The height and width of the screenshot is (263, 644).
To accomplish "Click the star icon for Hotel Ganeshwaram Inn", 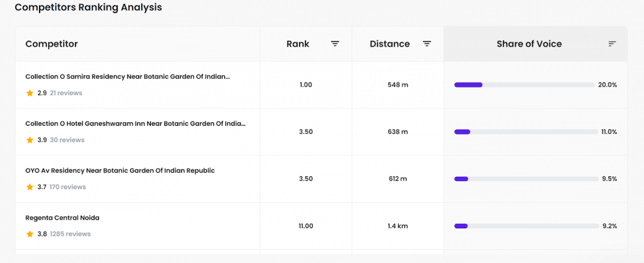I will coord(30,140).
